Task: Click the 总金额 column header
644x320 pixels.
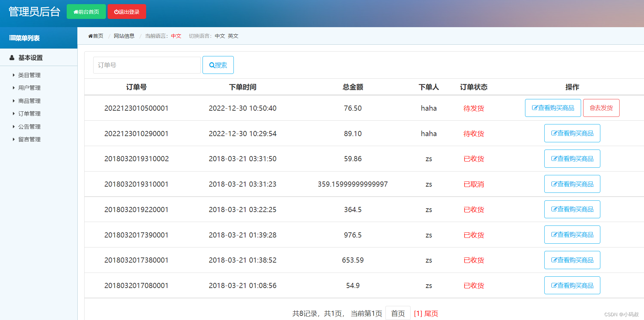Action: [353, 87]
